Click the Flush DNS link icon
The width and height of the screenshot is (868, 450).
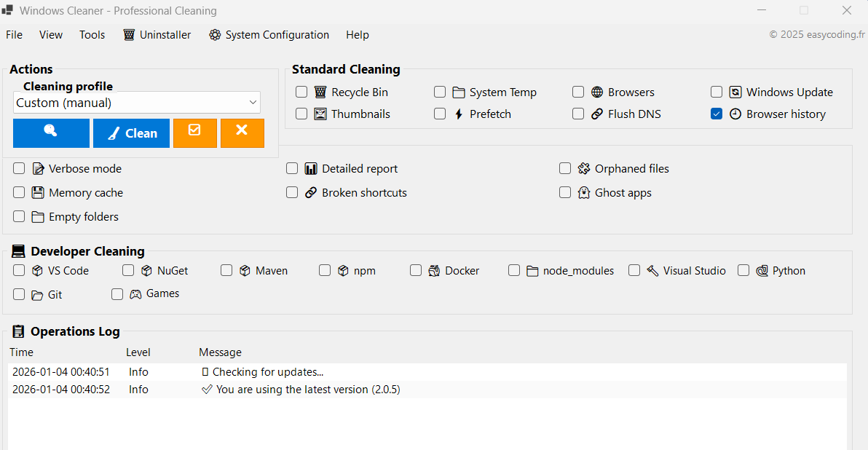tap(597, 114)
